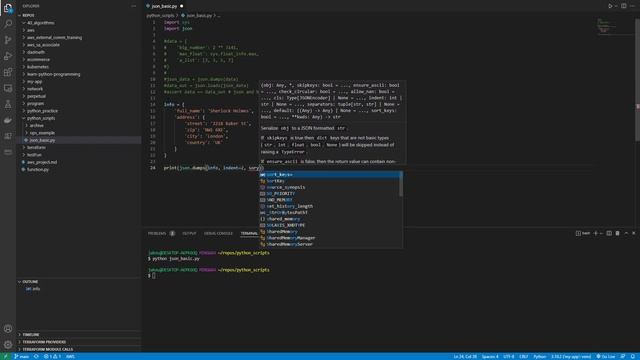Click the suggestion list scrollbar
640x360 pixels.
click(401, 184)
